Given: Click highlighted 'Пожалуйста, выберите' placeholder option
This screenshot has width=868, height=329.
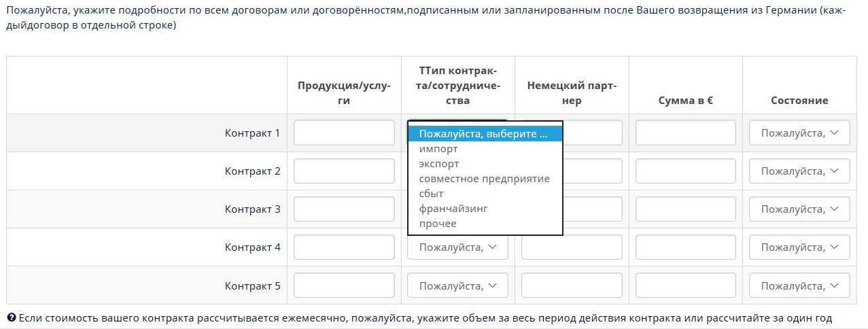Looking at the screenshot, I should click(483, 134).
